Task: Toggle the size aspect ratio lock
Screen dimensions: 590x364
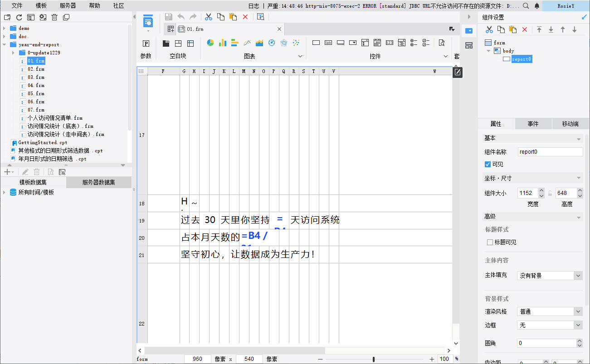Action: coord(550,193)
